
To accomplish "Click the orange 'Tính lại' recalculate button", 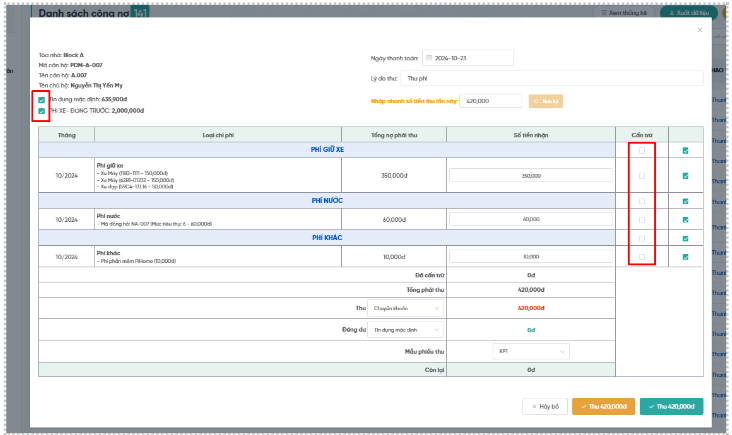I will [546, 101].
